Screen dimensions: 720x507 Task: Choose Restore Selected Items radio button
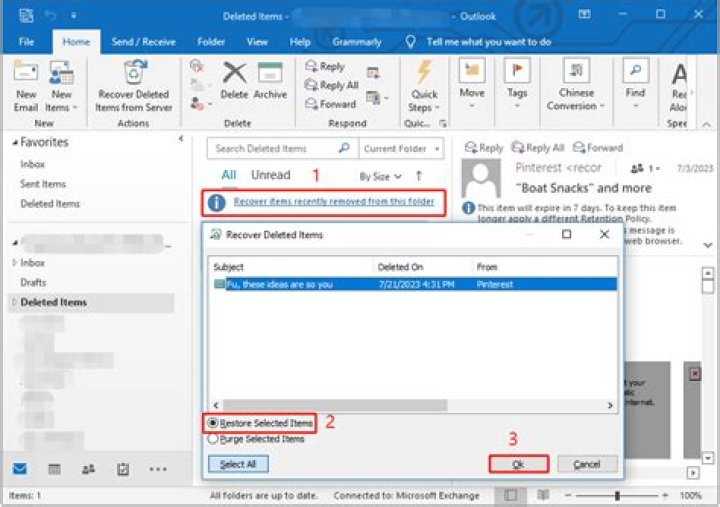coord(213,423)
